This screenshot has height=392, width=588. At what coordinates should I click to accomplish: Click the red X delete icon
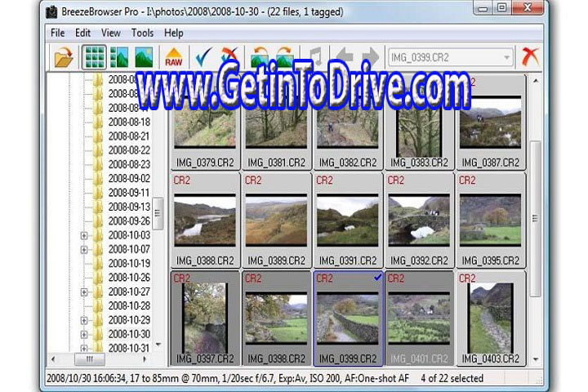point(530,57)
